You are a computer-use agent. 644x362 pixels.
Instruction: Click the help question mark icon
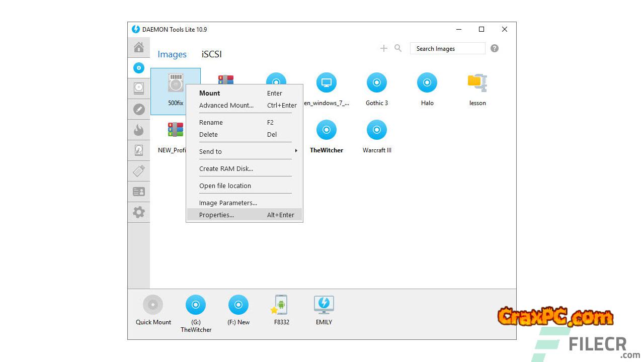point(495,48)
